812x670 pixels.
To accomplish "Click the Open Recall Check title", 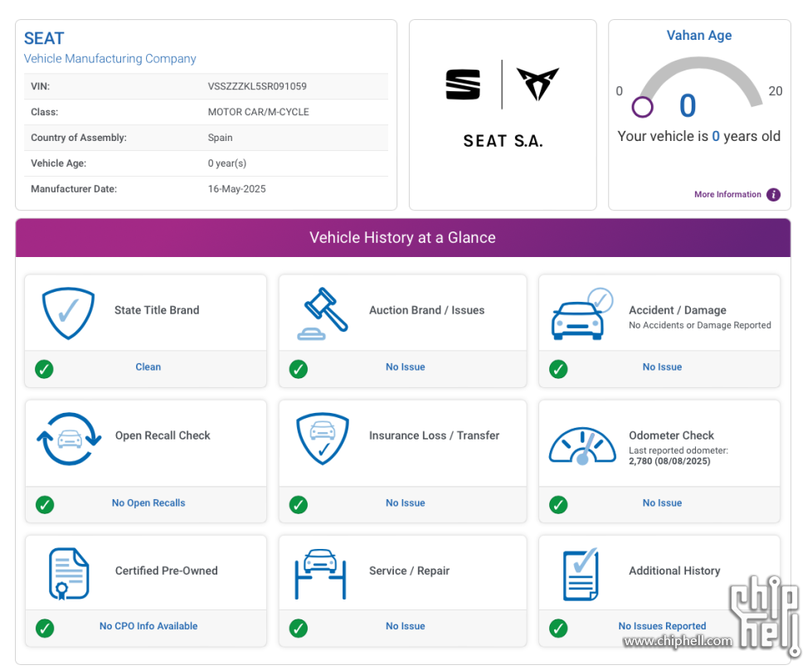I will click(x=163, y=435).
